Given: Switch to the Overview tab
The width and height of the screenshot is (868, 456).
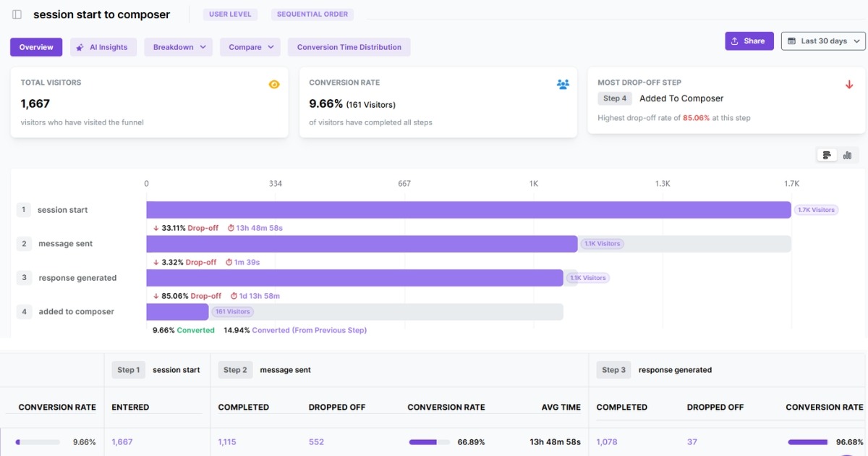Looking at the screenshot, I should [36, 46].
